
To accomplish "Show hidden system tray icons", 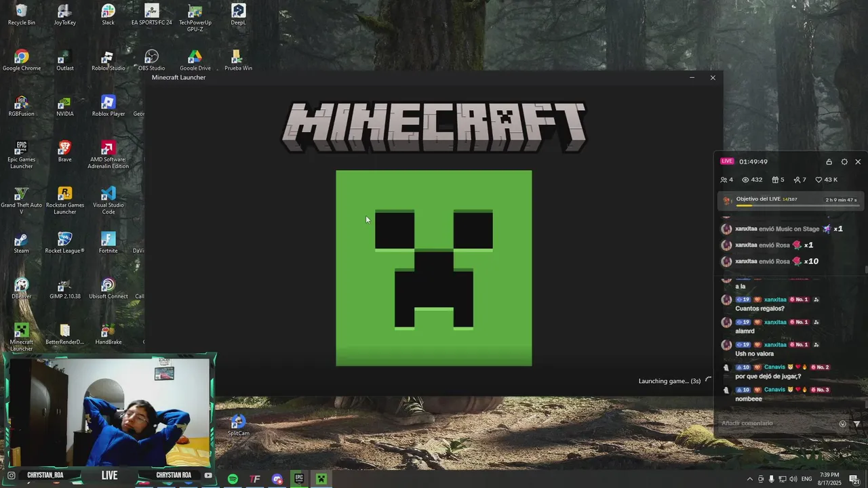I will (x=749, y=479).
